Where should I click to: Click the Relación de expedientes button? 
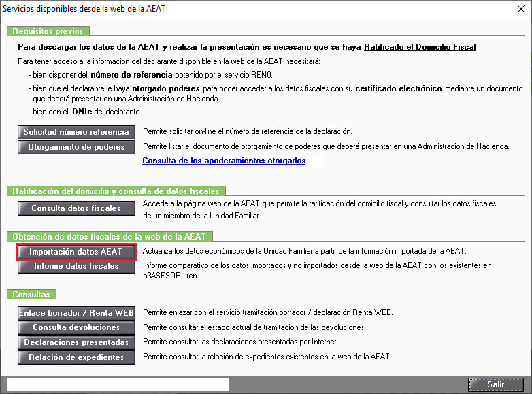click(76, 357)
